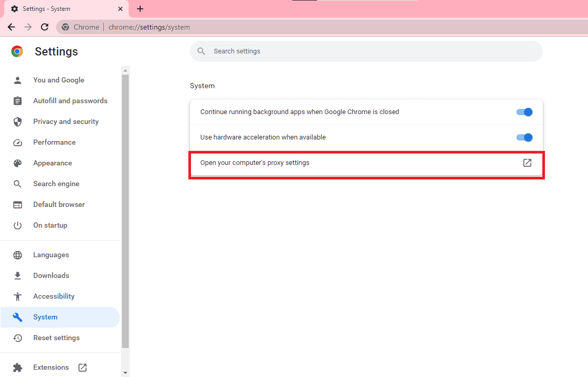588x377 pixels.
Task: Click the Privacy and security shield icon
Action: (x=18, y=121)
